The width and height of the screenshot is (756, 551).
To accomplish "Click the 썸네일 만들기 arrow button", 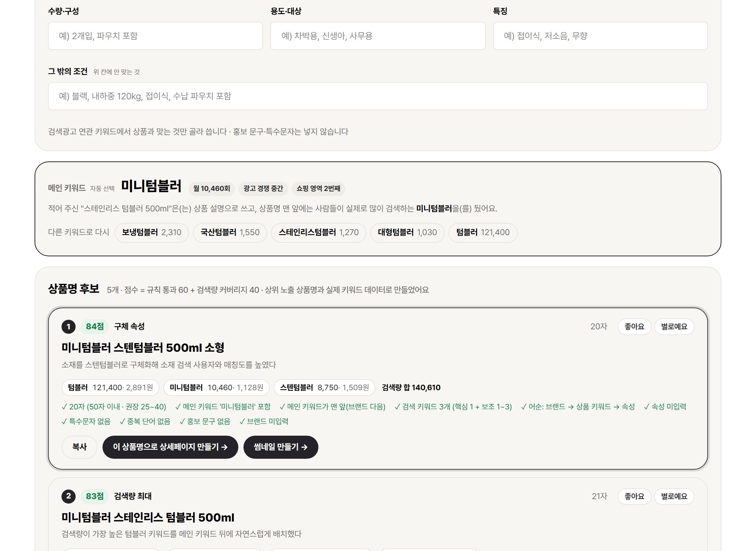I will pos(281,447).
